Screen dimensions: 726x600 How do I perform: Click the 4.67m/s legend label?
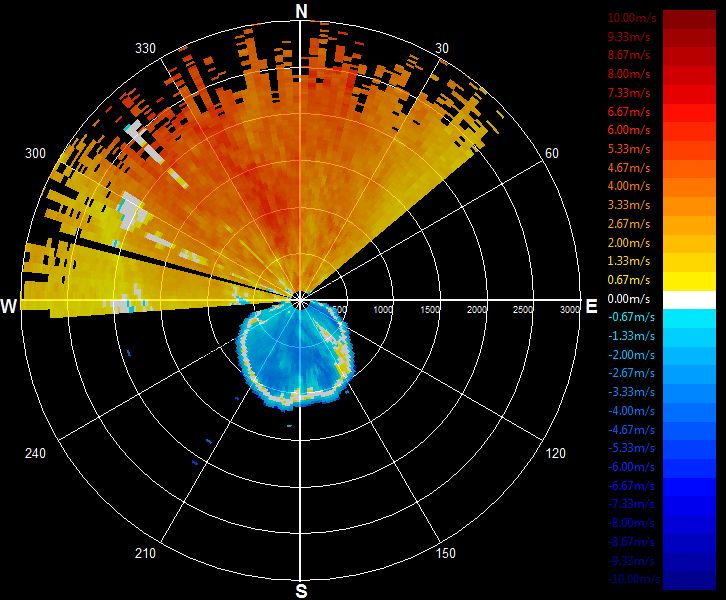pyautogui.click(x=629, y=168)
